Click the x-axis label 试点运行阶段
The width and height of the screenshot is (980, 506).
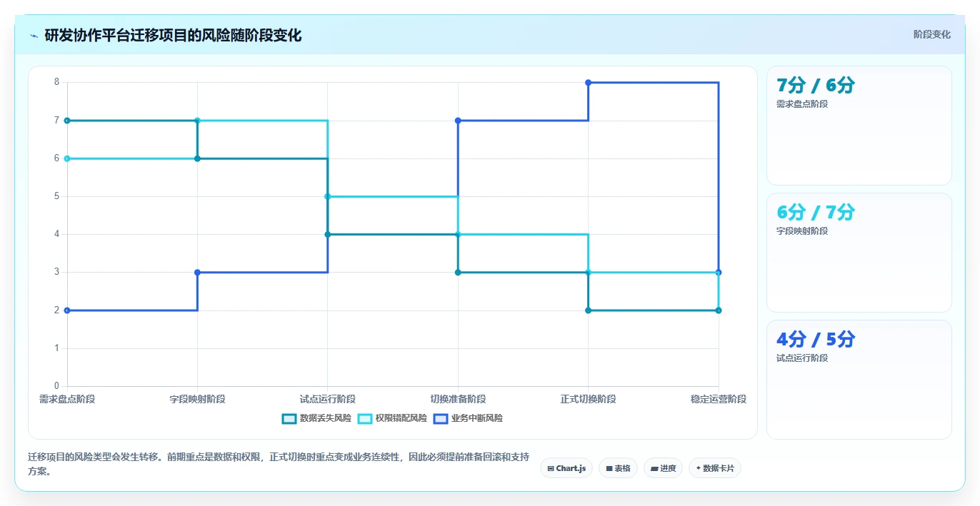coord(328,400)
